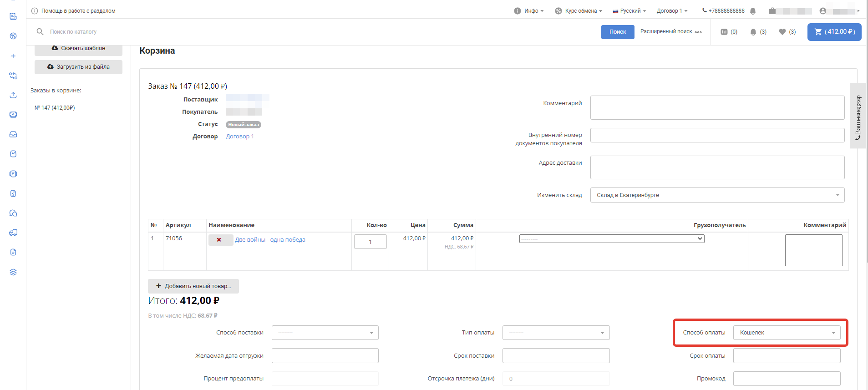Click the Поиск search button
The height and width of the screenshot is (390, 868).
(x=617, y=32)
